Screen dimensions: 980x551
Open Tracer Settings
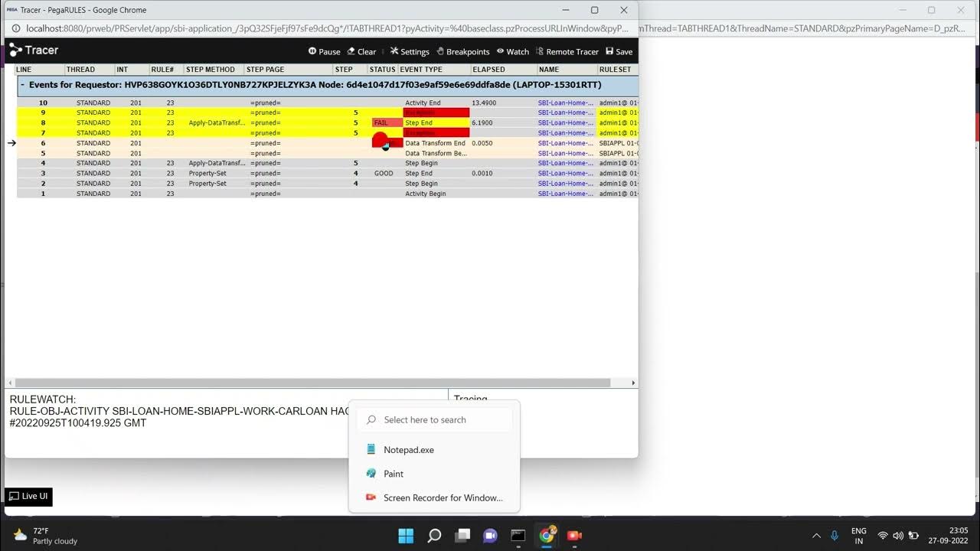coord(409,51)
